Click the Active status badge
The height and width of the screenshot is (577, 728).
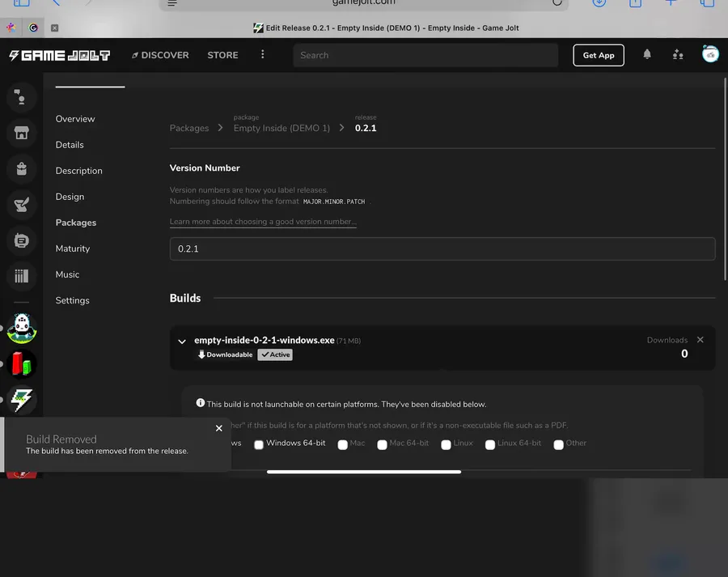click(x=275, y=354)
